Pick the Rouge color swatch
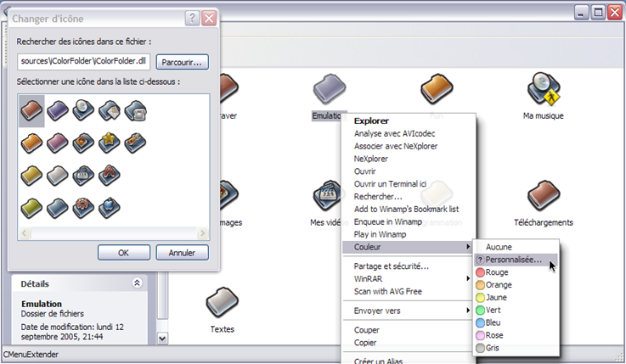Image resolution: width=626 pixels, height=364 pixels. (497, 272)
